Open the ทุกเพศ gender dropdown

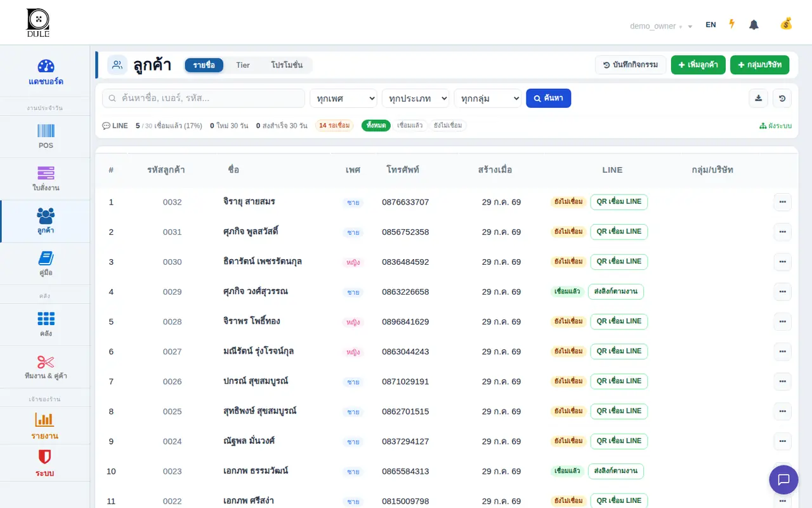point(343,98)
